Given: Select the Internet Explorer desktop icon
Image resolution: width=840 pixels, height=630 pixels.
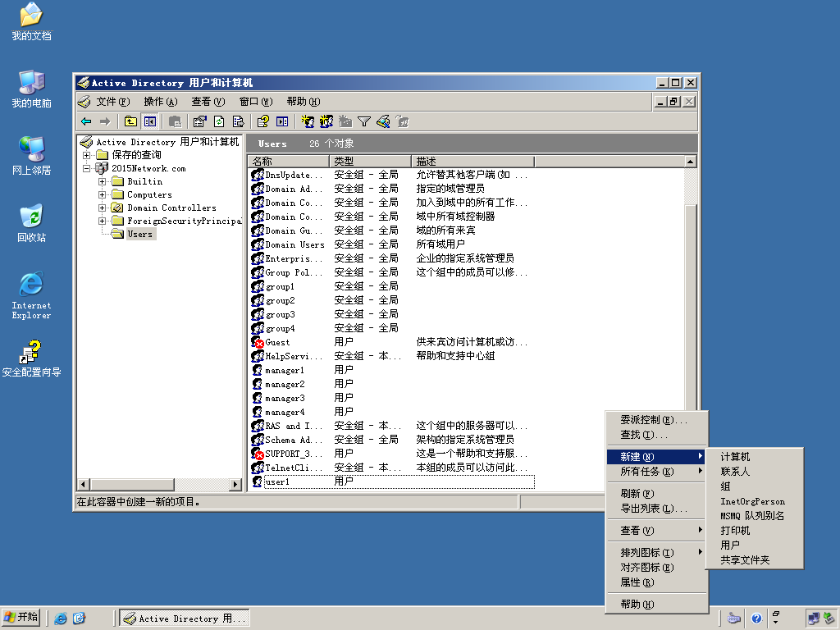Looking at the screenshot, I should pyautogui.click(x=32, y=295).
